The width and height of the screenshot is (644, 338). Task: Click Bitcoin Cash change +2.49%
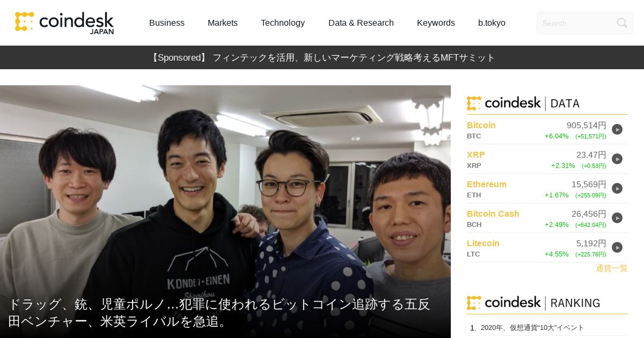click(557, 225)
